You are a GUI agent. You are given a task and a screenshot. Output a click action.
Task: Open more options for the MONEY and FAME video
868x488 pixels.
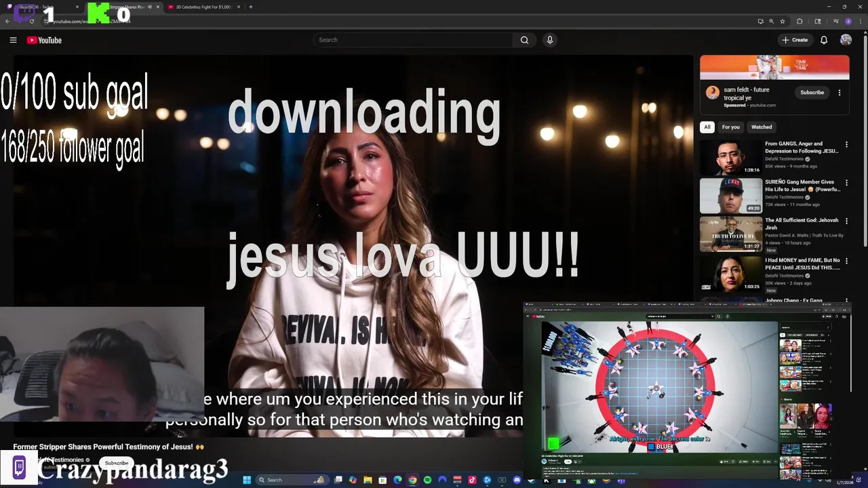[846, 260]
